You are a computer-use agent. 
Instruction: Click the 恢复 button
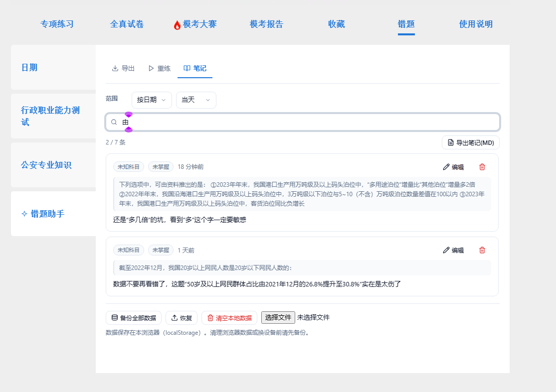click(x=181, y=318)
